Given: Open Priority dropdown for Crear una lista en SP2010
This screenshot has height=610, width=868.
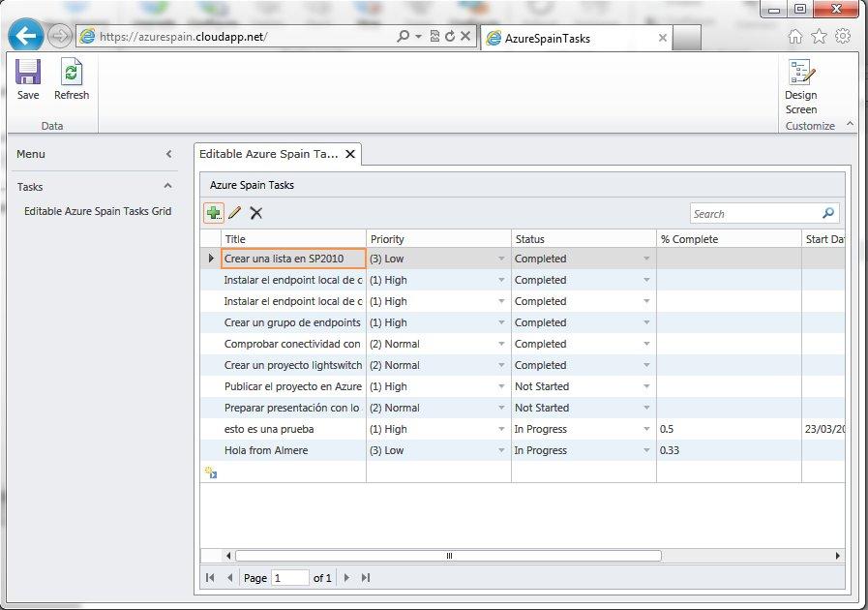Looking at the screenshot, I should tap(501, 259).
